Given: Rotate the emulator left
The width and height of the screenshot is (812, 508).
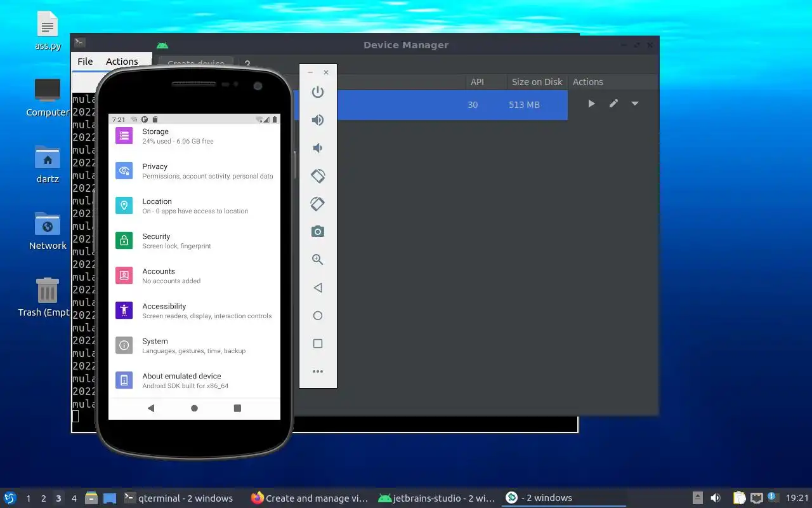Looking at the screenshot, I should click(x=318, y=176).
